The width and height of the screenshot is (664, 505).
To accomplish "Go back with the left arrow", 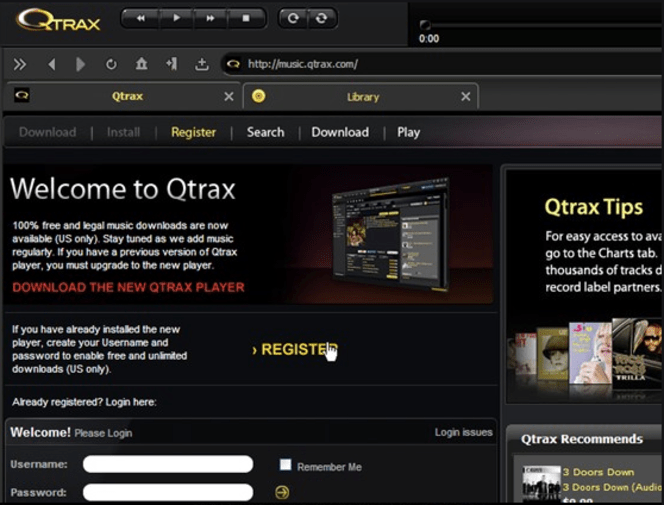I will tap(52, 64).
